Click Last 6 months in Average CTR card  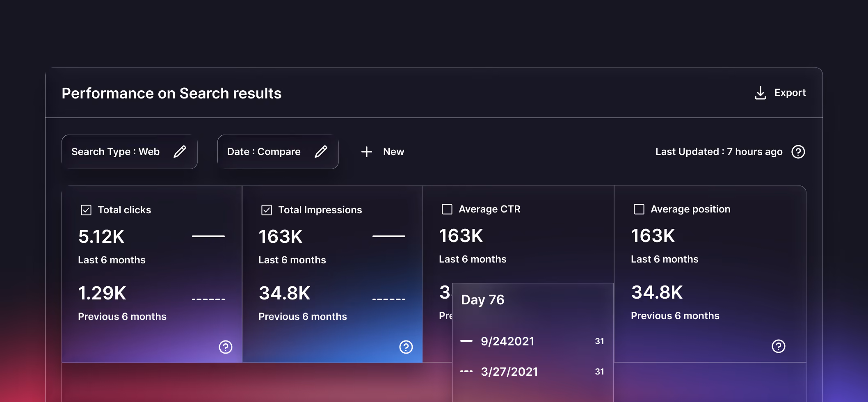coord(473,259)
